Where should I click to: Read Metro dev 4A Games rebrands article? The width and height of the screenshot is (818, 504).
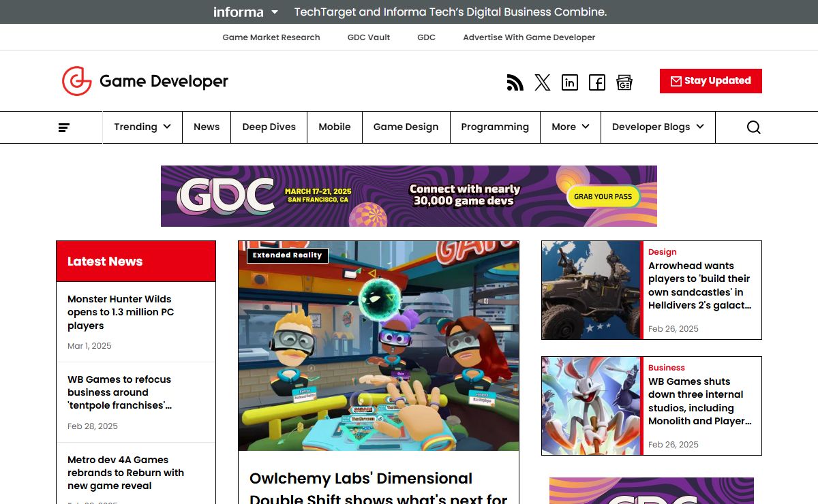125,473
